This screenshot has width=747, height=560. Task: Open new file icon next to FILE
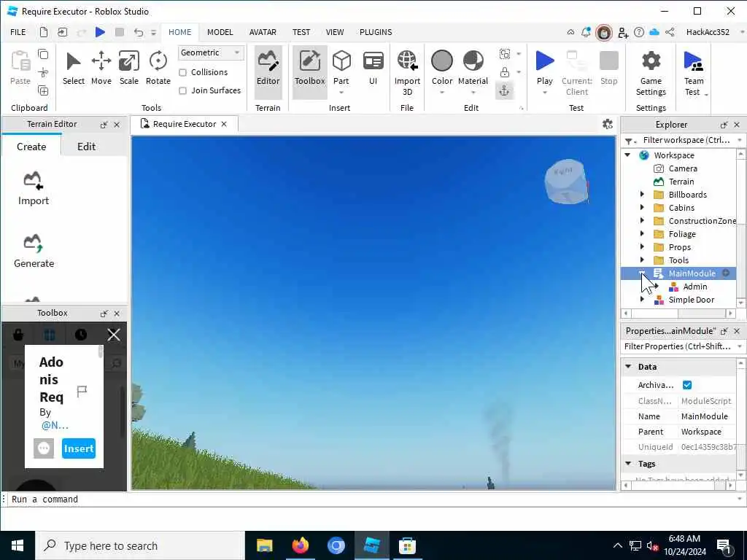(x=43, y=32)
